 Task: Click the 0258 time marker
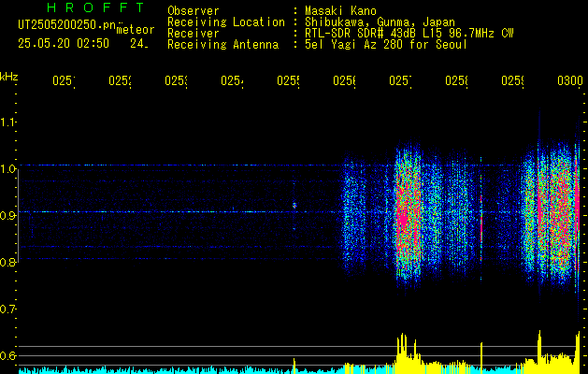tap(457, 80)
